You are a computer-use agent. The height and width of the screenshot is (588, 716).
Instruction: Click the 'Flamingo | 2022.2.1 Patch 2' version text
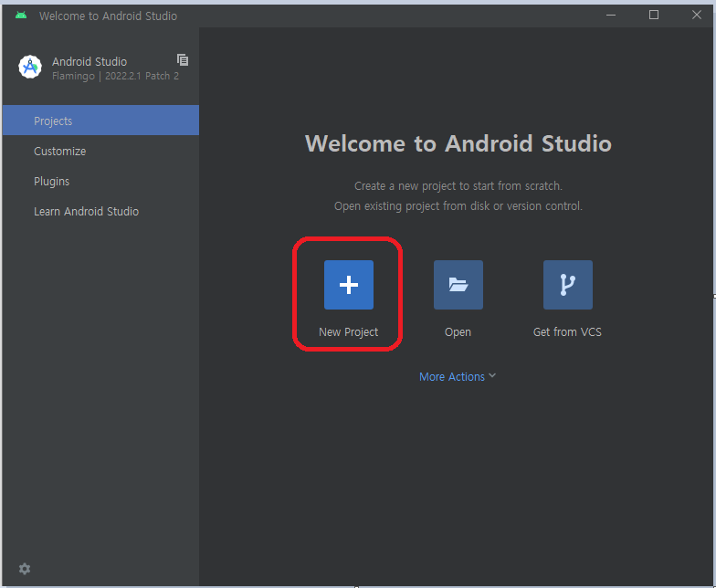click(115, 77)
